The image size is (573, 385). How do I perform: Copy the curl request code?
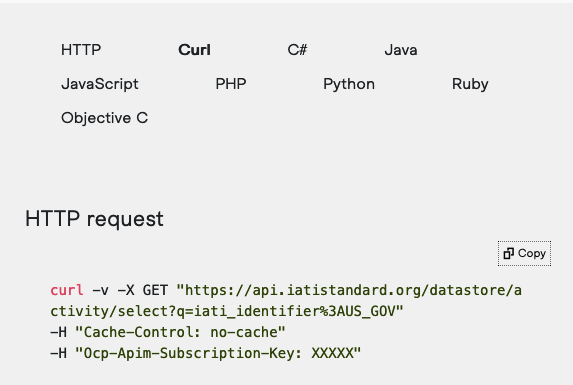[x=524, y=254]
